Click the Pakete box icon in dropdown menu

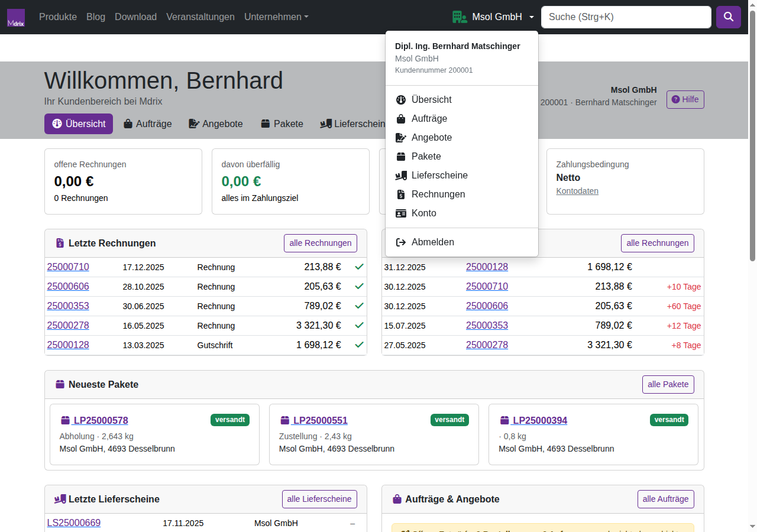click(401, 157)
